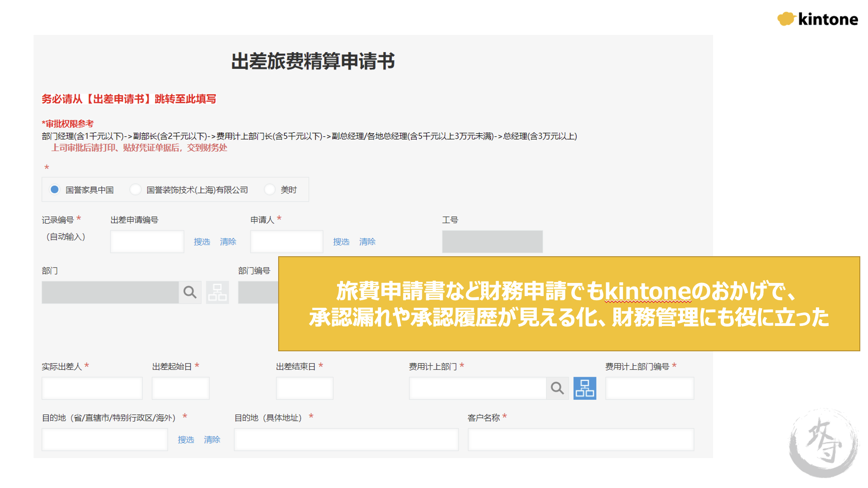868x488 pixels.
Task: Click the greyed 工号 field
Action: pos(492,242)
